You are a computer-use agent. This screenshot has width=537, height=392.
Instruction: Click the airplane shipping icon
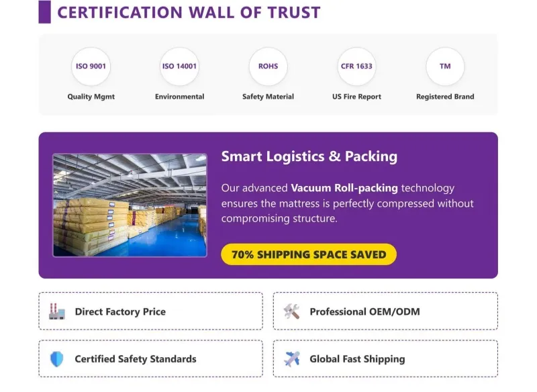(x=292, y=359)
